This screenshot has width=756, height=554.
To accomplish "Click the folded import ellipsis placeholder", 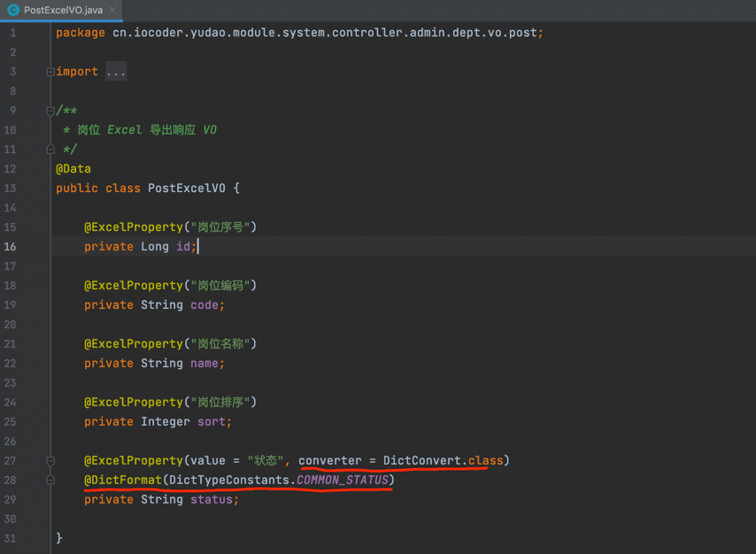I will click(x=116, y=72).
